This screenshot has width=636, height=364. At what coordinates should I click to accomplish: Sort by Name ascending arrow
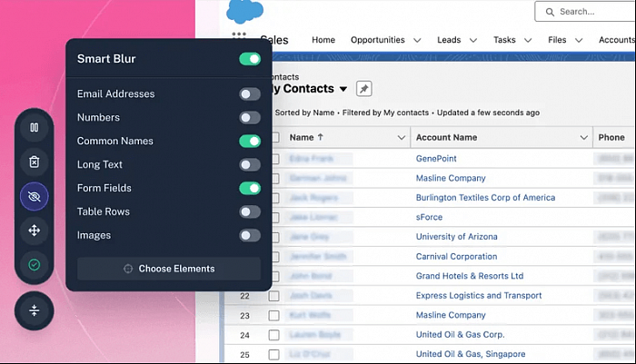pos(321,137)
